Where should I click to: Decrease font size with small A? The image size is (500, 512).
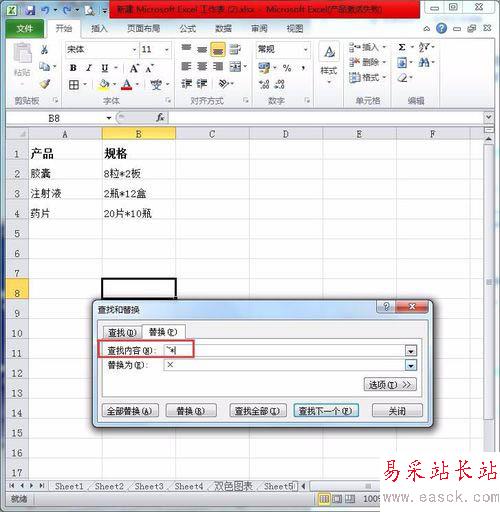point(149,68)
